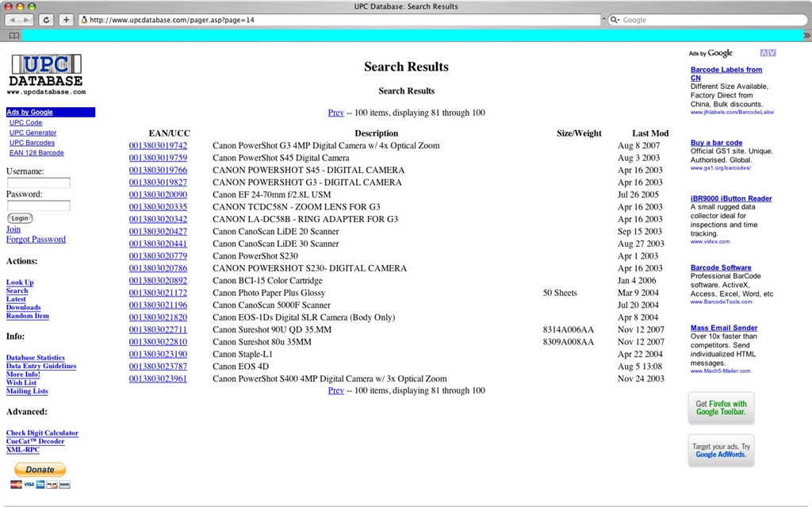
Task: Open the UPC Code ad link
Action: (x=26, y=123)
